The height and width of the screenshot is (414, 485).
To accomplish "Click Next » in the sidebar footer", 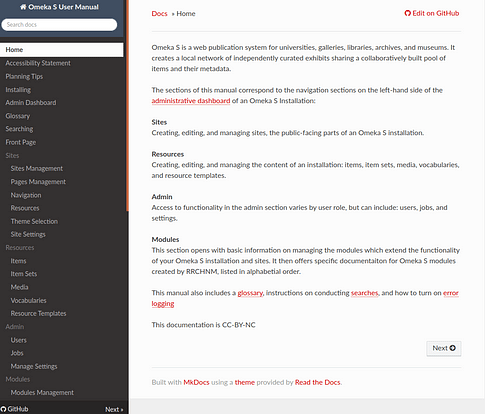I will tap(114, 409).
